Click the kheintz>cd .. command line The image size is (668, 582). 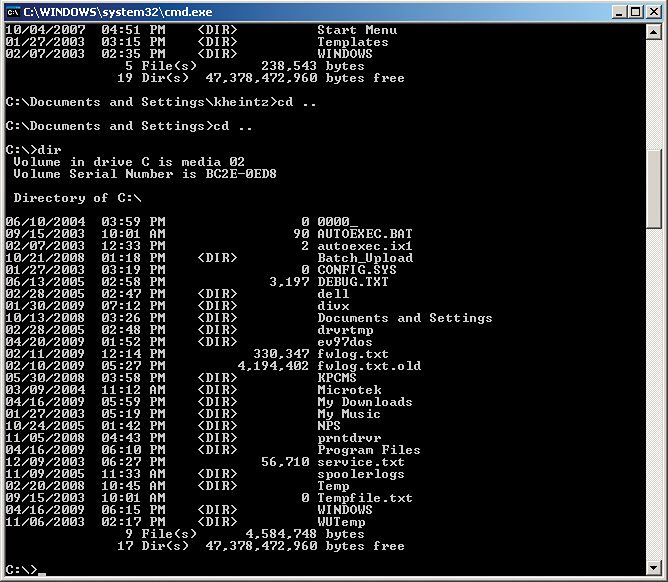161,102
